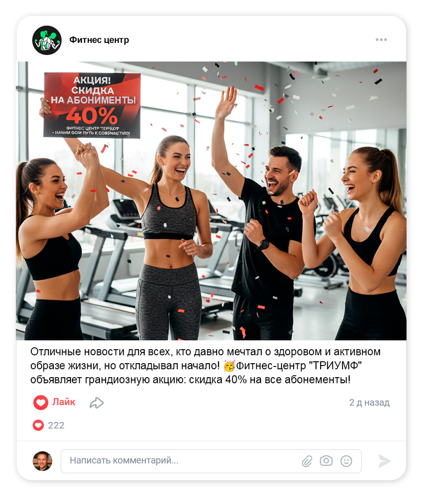
Task: Click the '2 д назад' timestamp
Action: coord(369,402)
